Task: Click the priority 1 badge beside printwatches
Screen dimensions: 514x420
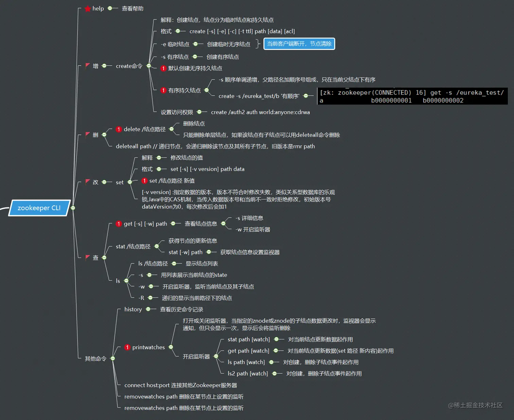Action: tap(127, 347)
